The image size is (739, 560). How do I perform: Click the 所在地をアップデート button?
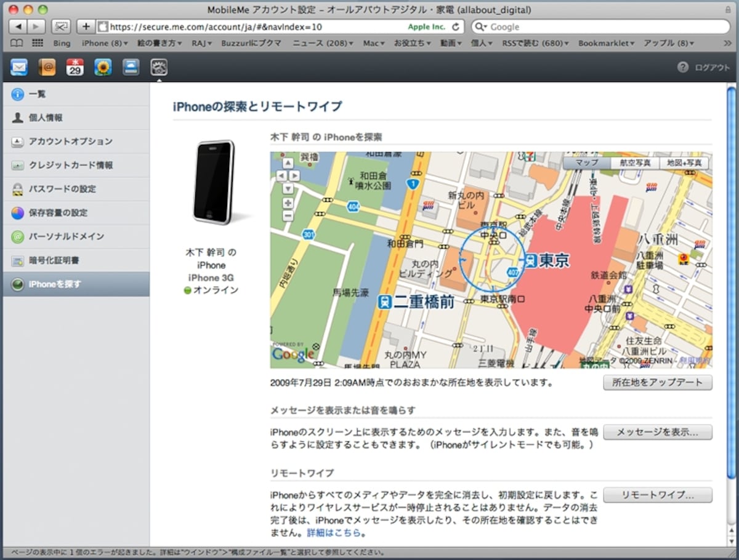[x=657, y=382]
